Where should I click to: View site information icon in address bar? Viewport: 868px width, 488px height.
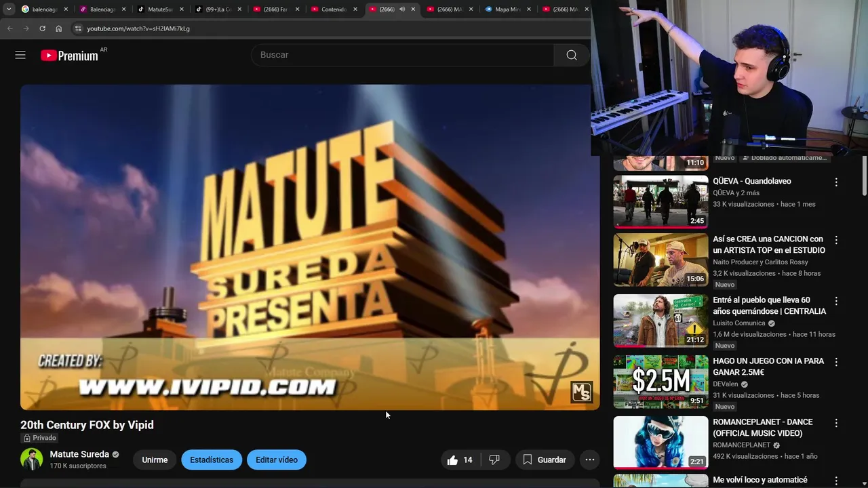pyautogui.click(x=78, y=28)
